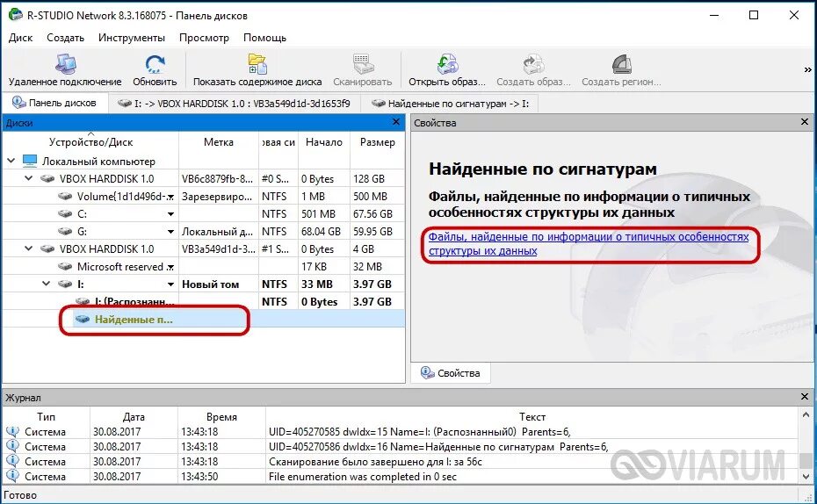Select the I: (Распознанн... tree item
This screenshot has width=817, height=504.
pyautogui.click(x=134, y=301)
